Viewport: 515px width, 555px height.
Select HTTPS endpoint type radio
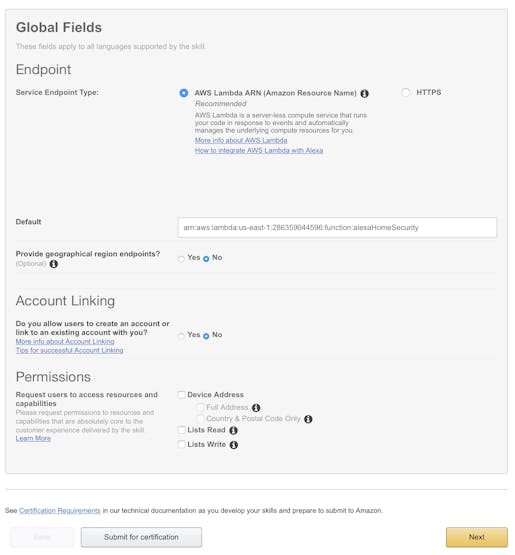tap(406, 92)
